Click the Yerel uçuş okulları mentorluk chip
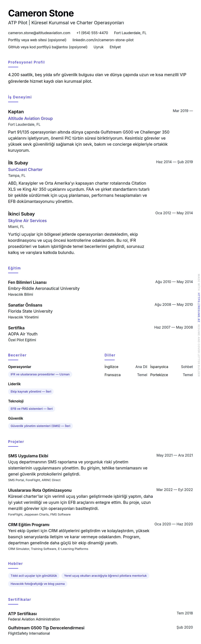 [105, 575]
